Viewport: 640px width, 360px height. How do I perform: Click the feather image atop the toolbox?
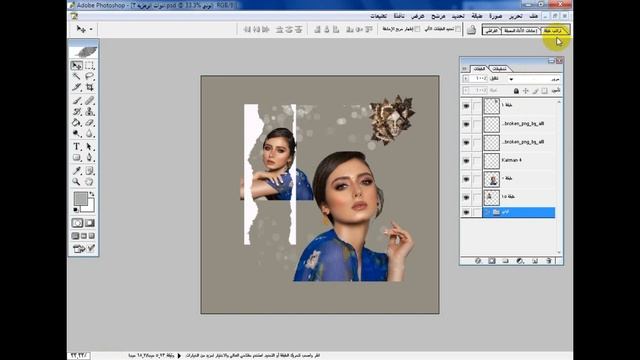[83, 51]
